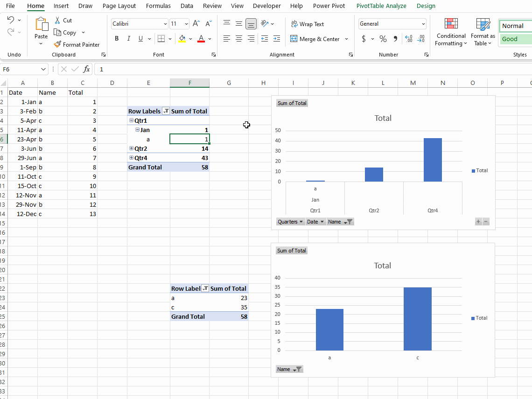Collapse the Qtr1 group in the pivot table
The height and width of the screenshot is (399, 532).
coord(131,120)
